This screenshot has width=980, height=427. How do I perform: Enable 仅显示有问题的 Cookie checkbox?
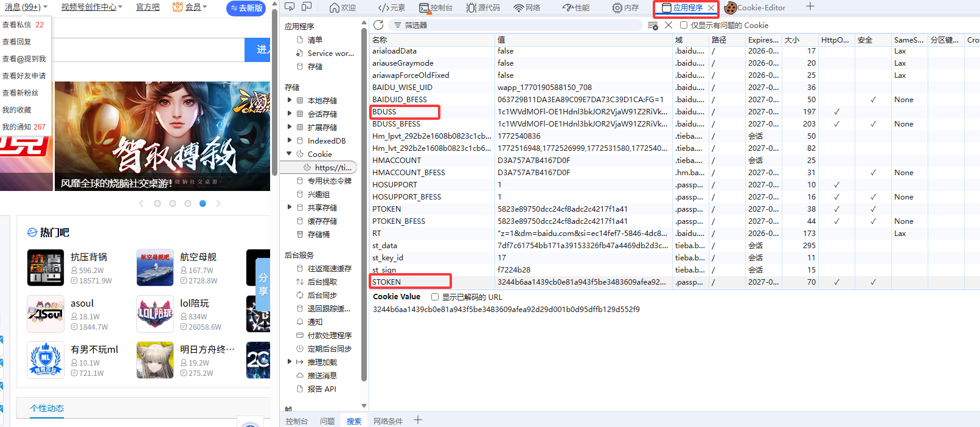point(684,25)
